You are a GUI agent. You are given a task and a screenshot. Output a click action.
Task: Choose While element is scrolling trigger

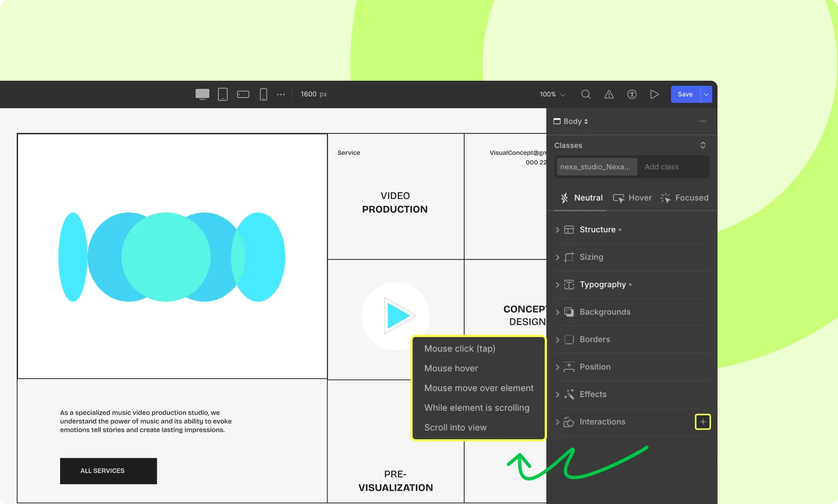point(477,408)
